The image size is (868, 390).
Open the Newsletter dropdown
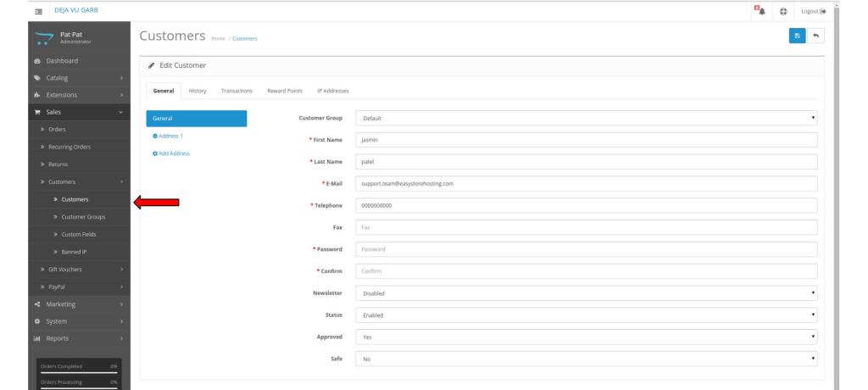[x=587, y=293]
